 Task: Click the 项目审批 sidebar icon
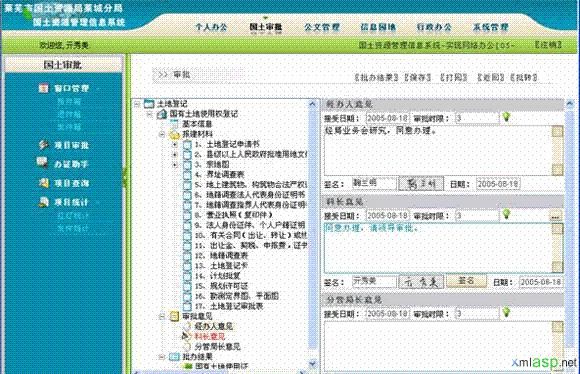44,145
